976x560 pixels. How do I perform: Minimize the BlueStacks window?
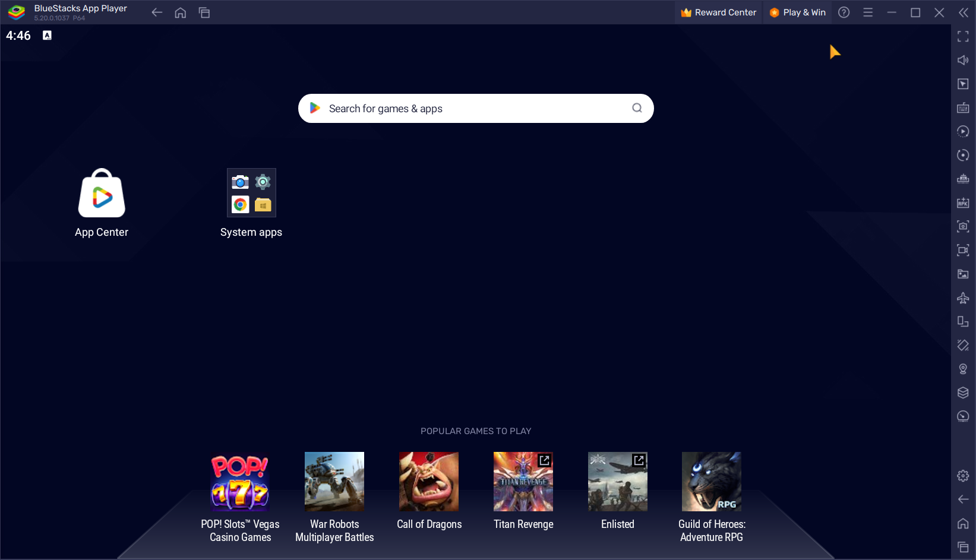click(892, 12)
